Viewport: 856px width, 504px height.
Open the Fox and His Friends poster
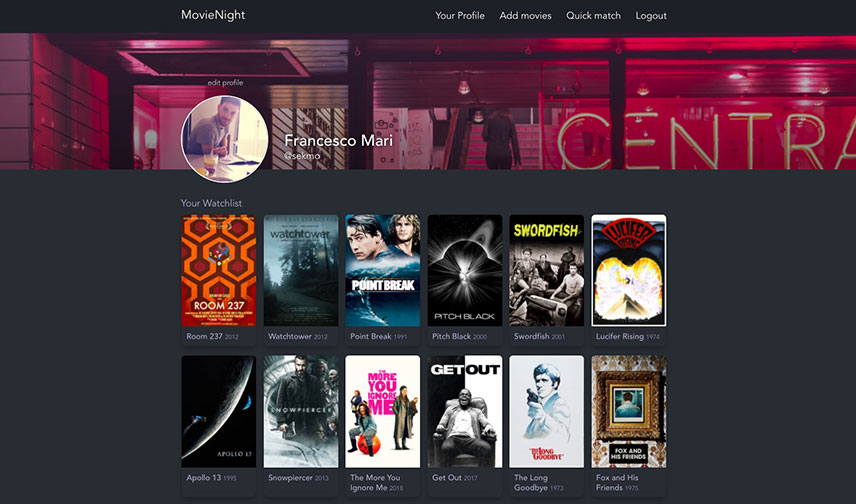tap(628, 411)
